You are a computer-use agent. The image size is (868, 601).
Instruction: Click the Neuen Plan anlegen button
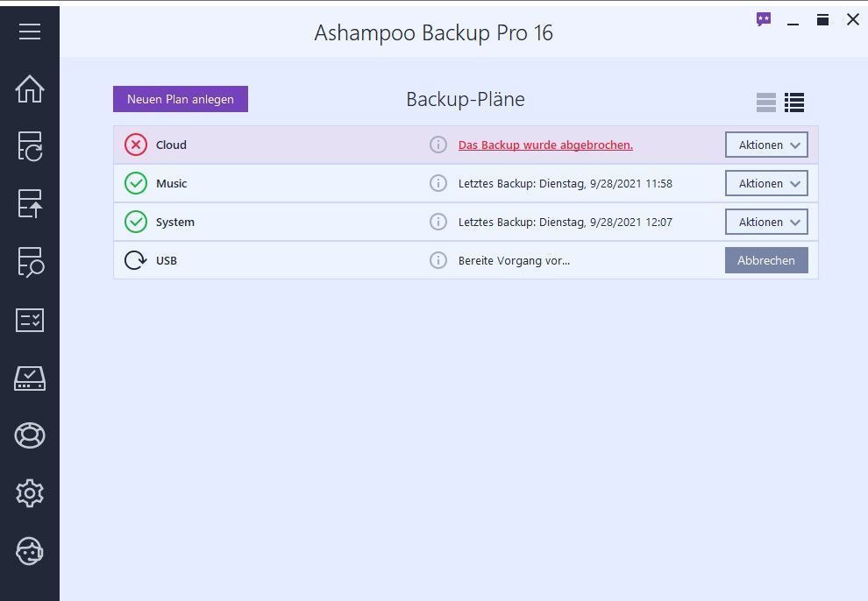[181, 99]
